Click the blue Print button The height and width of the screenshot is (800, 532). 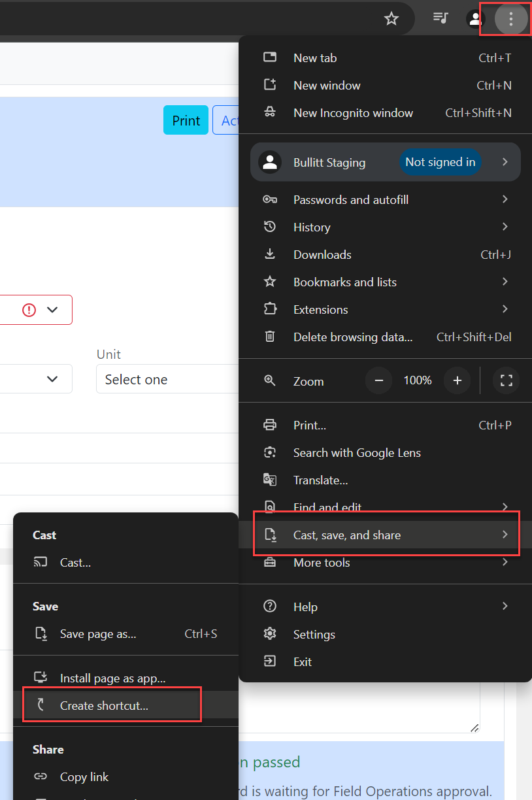186,121
